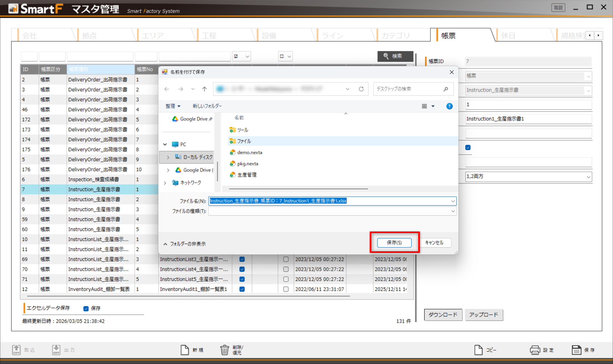Click the printer settings (設定) icon
This screenshot has height=364, width=613.
point(535,350)
